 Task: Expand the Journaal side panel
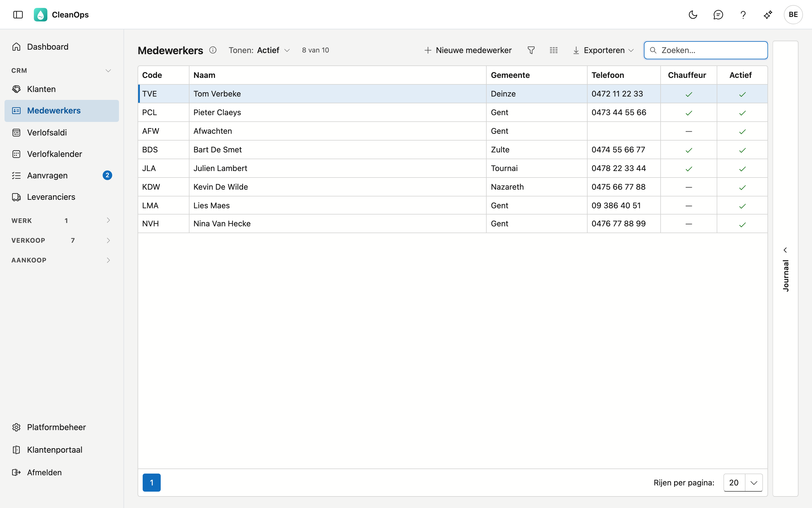(x=785, y=269)
